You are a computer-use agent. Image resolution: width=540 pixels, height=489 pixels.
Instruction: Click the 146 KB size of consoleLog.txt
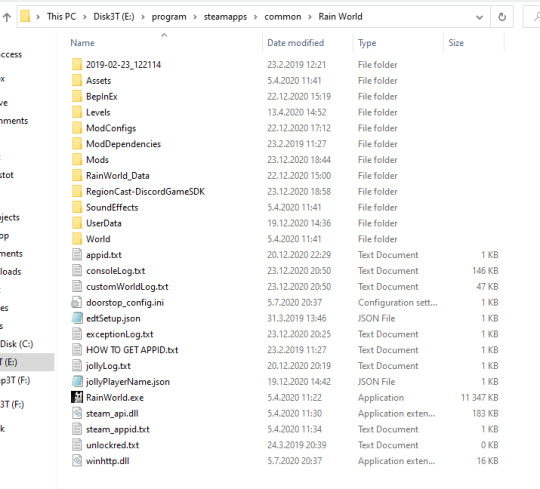pyautogui.click(x=485, y=271)
